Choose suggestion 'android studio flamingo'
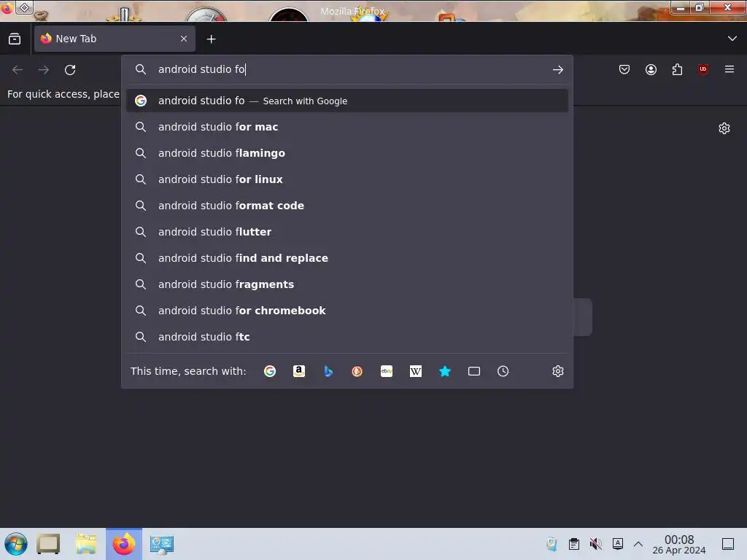 tap(347, 153)
